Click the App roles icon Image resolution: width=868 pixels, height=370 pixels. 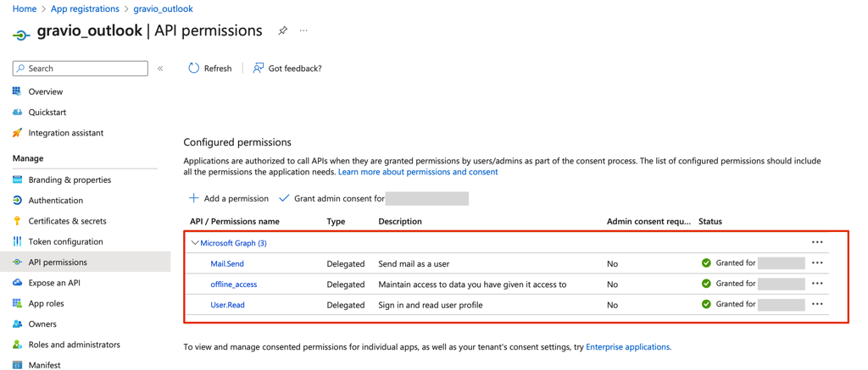17,303
